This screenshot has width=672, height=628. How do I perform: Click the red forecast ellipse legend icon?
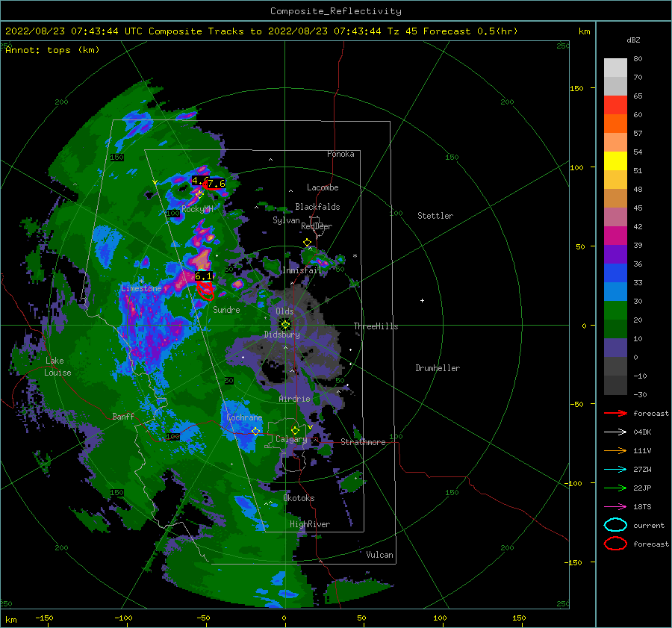pyautogui.click(x=615, y=544)
